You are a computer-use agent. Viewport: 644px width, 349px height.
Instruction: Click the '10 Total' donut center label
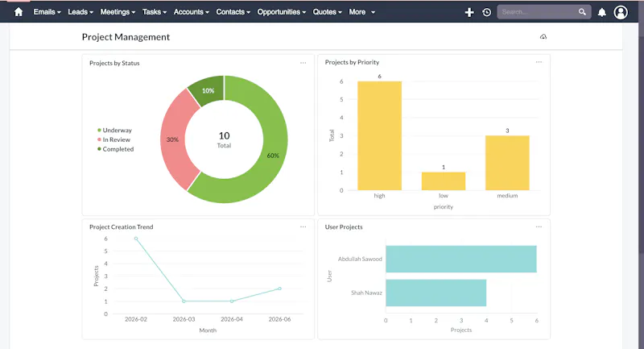(225, 139)
